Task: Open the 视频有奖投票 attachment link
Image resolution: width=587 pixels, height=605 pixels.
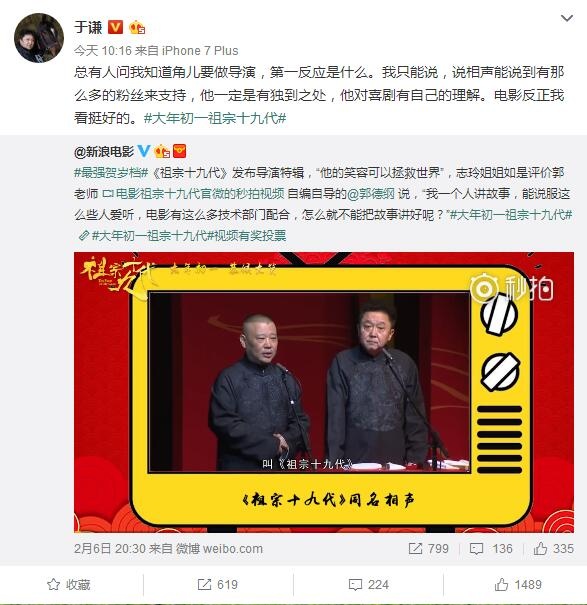Action: click(x=182, y=235)
